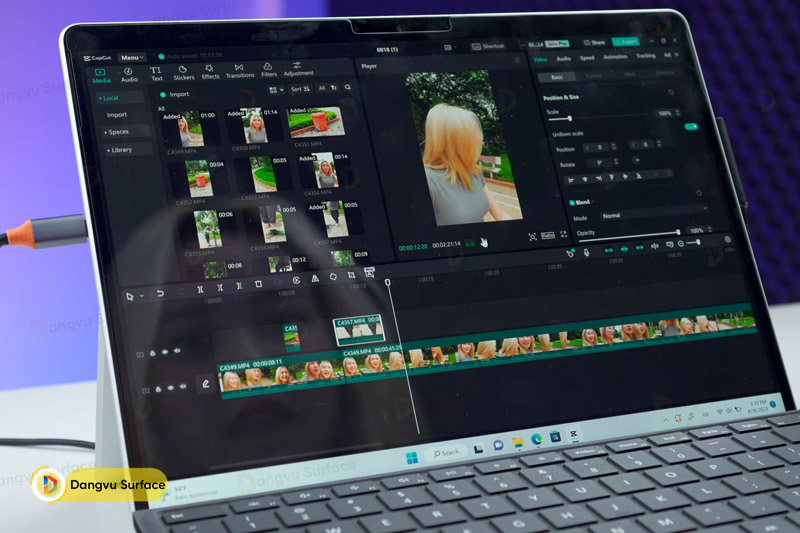Click the timeline zoom out minus icon
The width and height of the screenshot is (800, 533).
(x=681, y=244)
